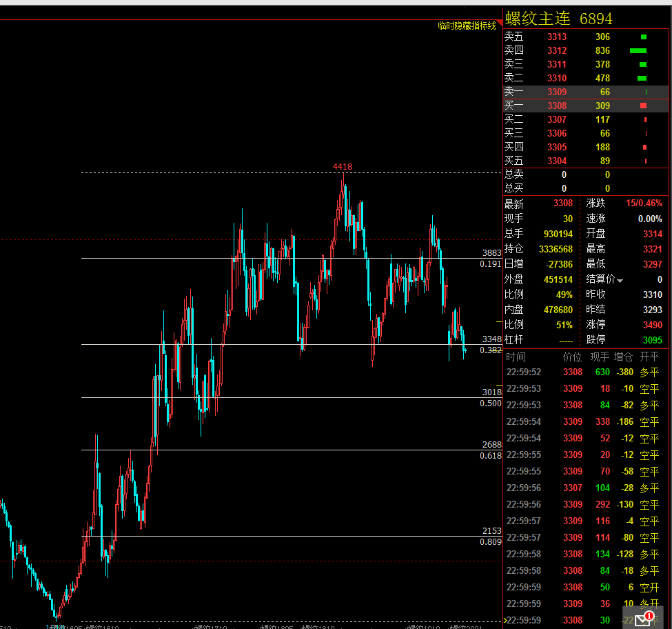The image size is (672, 629).
Task: Select the 0.382 Fibonacci line label
Action: [491, 350]
